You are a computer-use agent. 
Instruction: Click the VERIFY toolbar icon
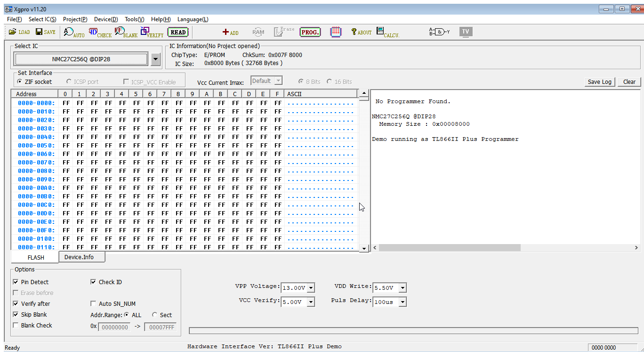pyautogui.click(x=152, y=32)
